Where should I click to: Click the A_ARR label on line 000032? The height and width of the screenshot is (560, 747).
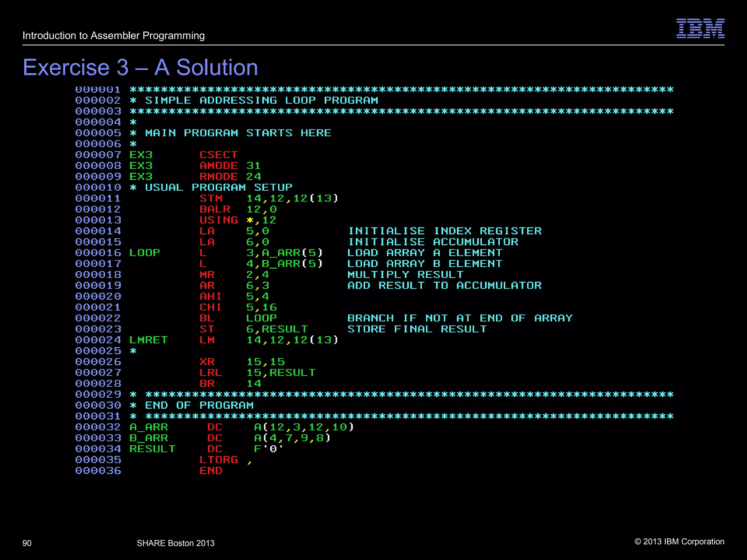148,427
